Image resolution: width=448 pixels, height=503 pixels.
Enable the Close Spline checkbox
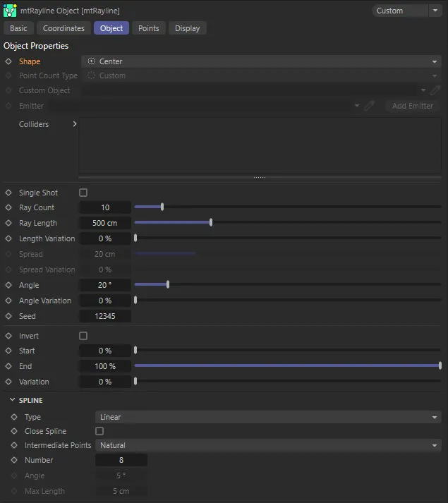99,431
